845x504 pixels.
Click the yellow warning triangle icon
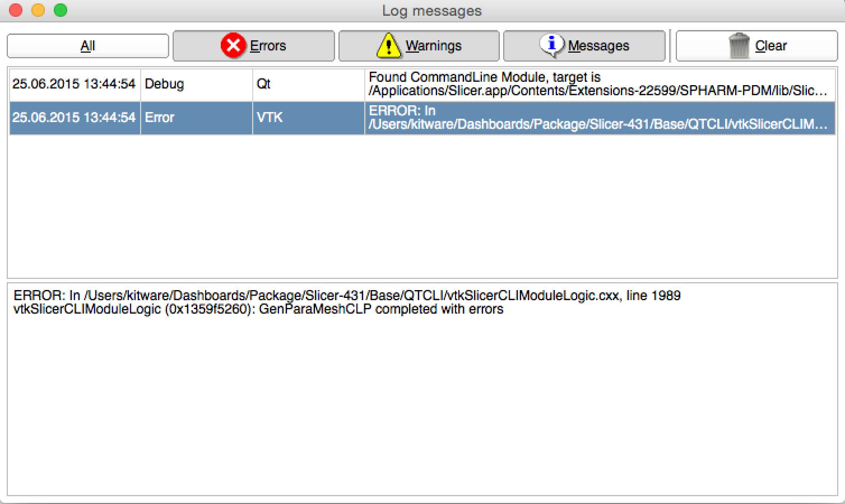coord(388,45)
